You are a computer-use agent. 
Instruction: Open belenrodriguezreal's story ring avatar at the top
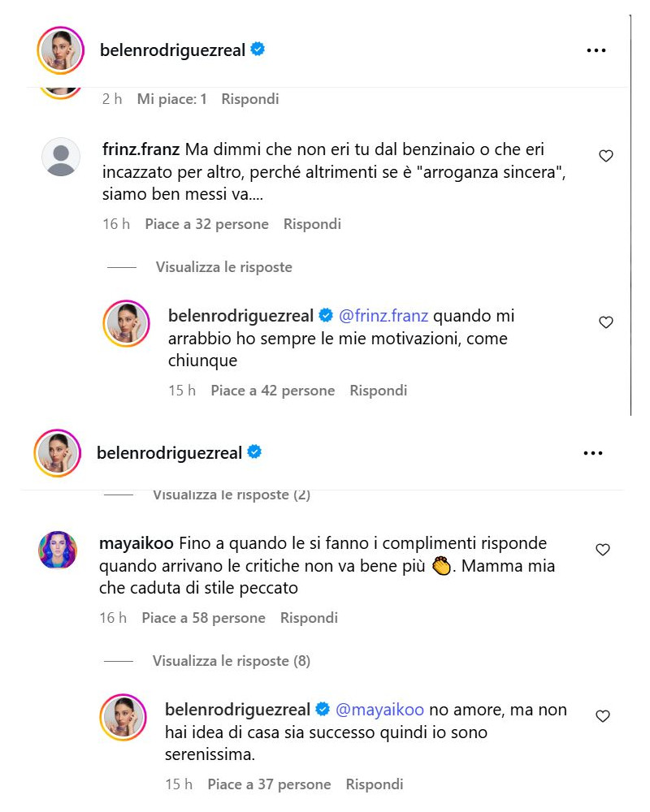click(x=57, y=50)
